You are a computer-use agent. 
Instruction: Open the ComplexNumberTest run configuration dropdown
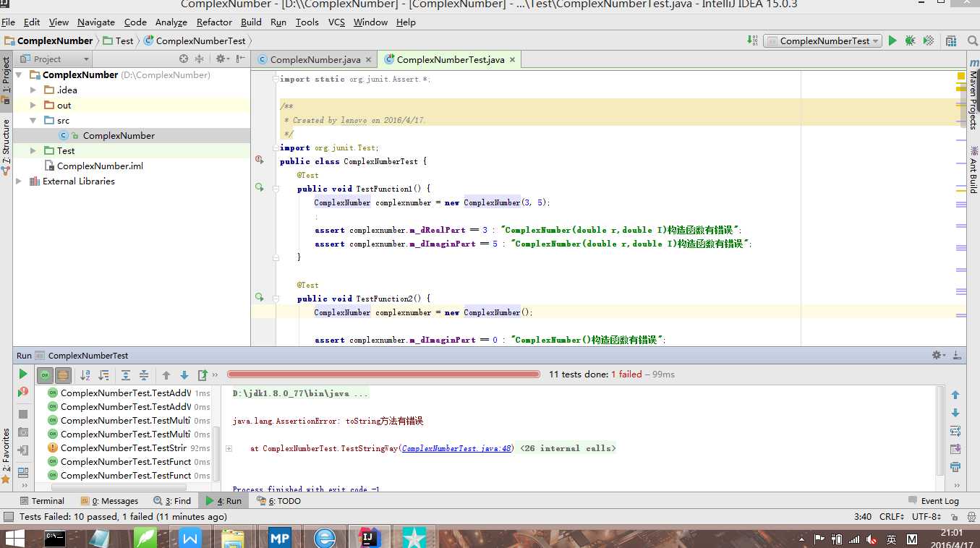click(x=823, y=41)
